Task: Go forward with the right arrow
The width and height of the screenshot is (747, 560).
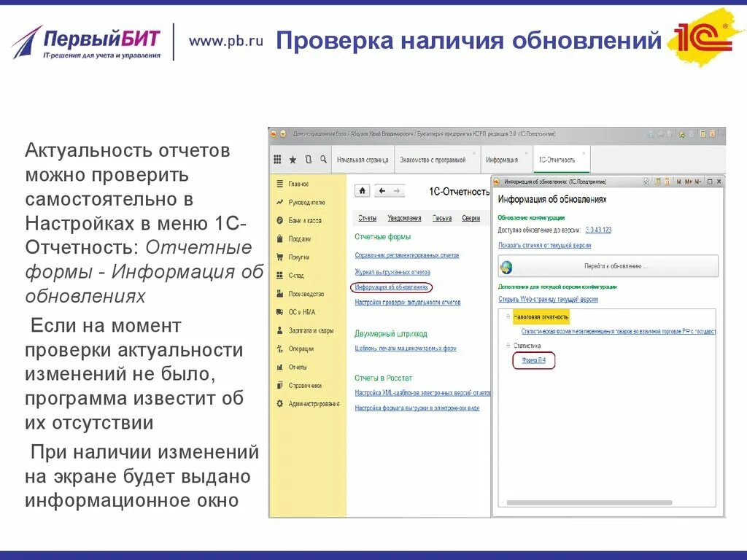Action: [x=397, y=191]
